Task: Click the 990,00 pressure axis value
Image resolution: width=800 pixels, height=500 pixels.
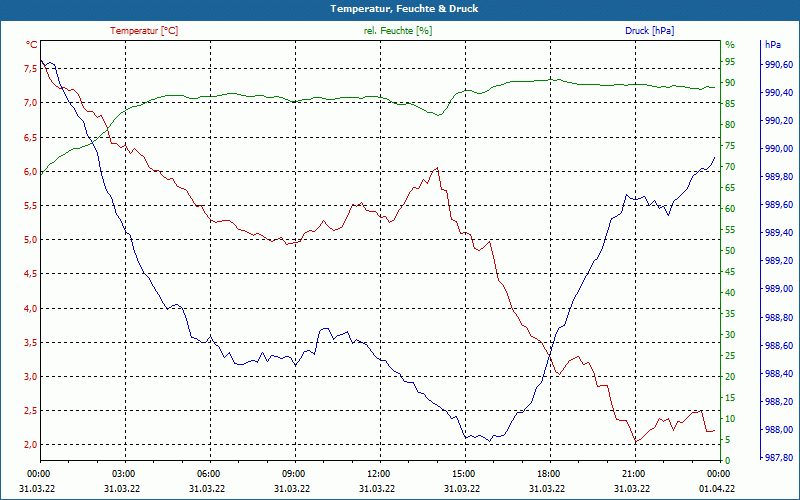Action: 779,149
